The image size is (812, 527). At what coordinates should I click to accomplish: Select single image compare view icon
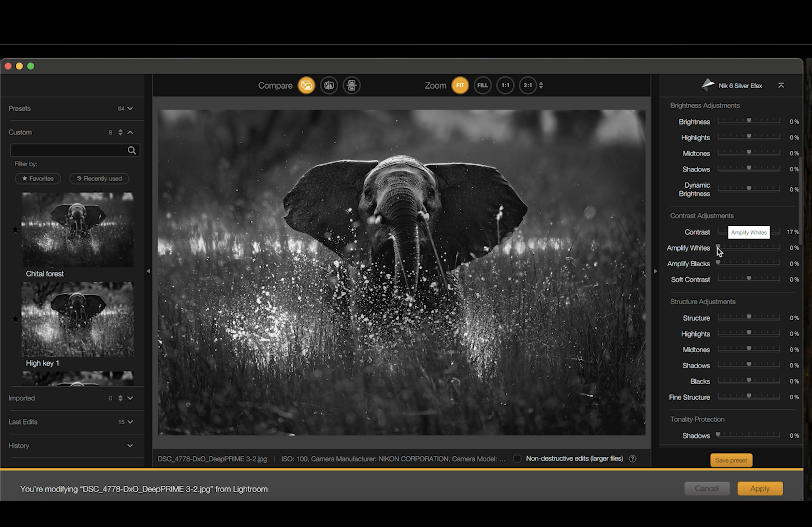pos(306,86)
